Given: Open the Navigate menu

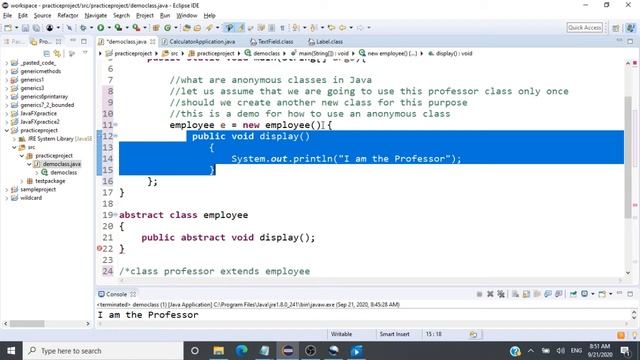Looking at the screenshot, I should [96, 16].
